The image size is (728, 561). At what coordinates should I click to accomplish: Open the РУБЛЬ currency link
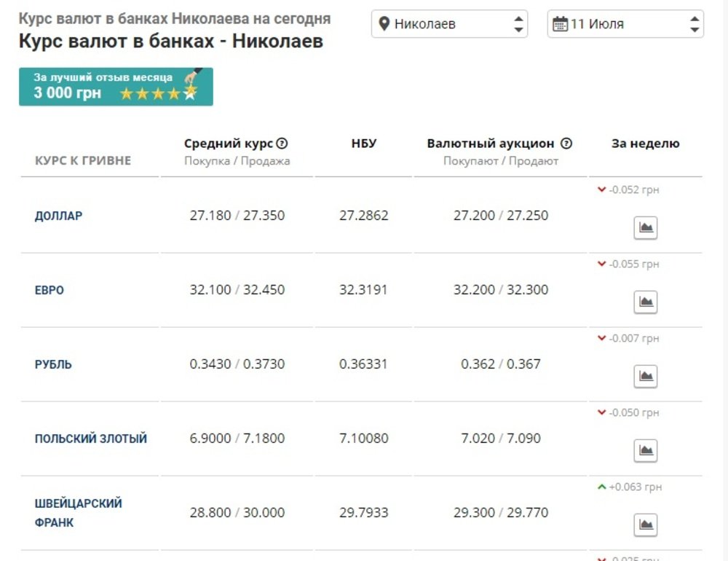coord(53,364)
